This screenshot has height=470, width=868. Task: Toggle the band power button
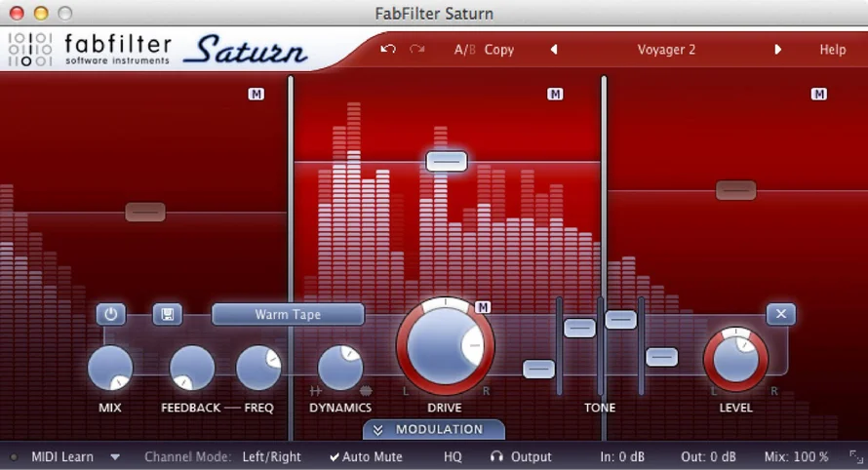click(x=110, y=314)
